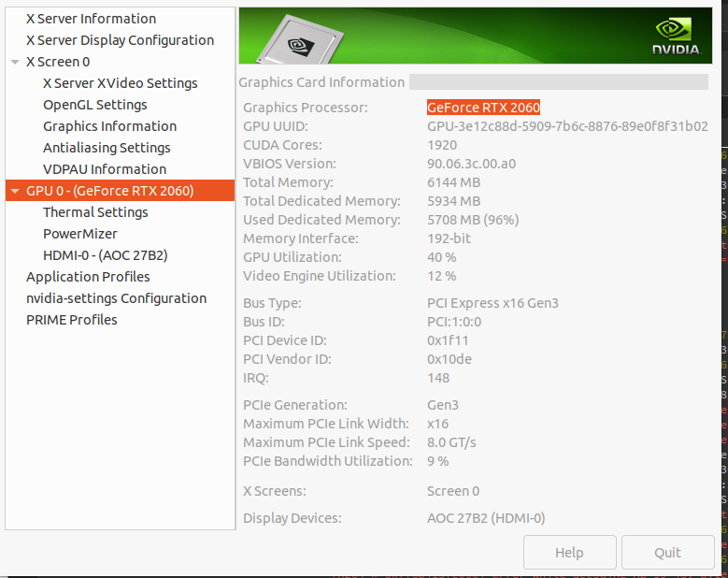Click the CUDA Cores value 1920
The height and width of the screenshot is (578, 728).
(x=442, y=145)
